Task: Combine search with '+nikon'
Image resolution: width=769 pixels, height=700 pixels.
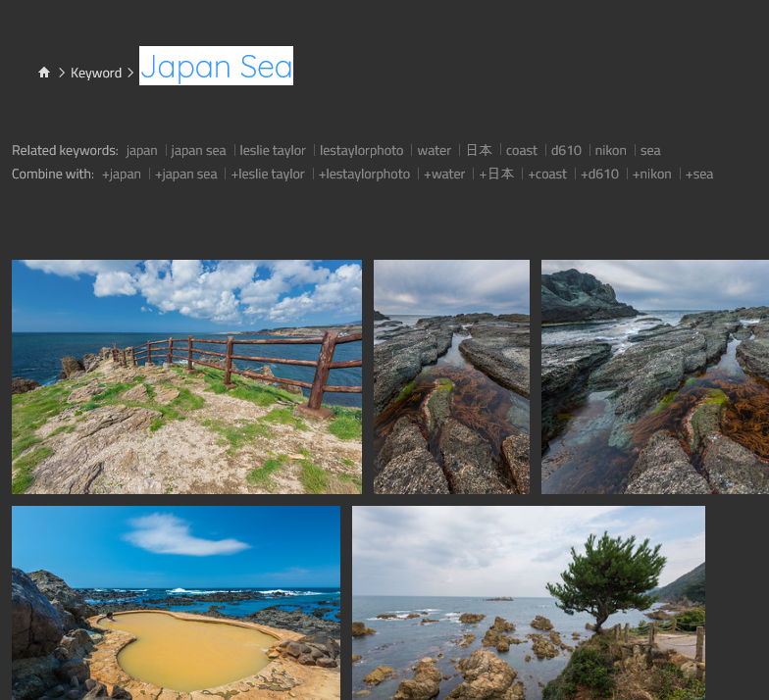Action: pos(651,175)
